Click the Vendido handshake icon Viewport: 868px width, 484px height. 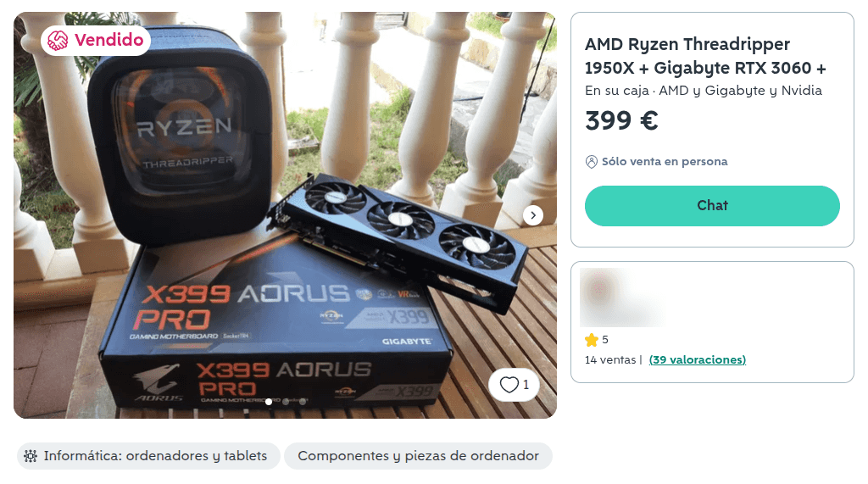tap(57, 40)
